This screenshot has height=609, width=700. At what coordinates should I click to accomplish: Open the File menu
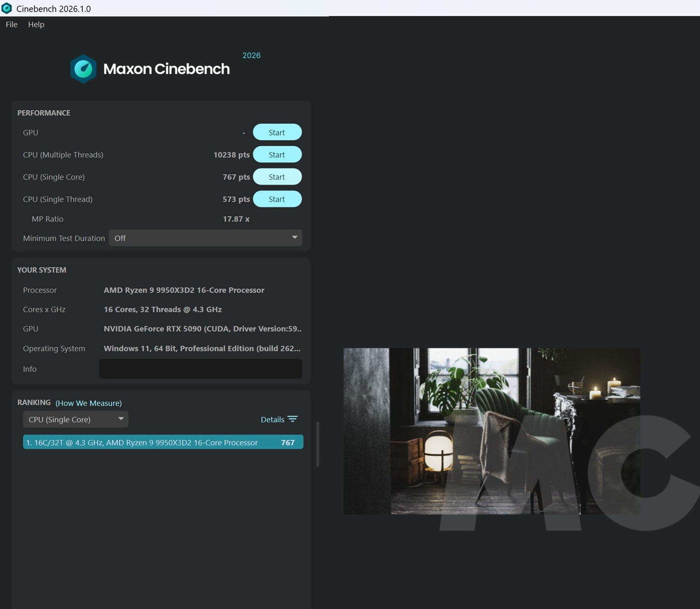point(12,24)
